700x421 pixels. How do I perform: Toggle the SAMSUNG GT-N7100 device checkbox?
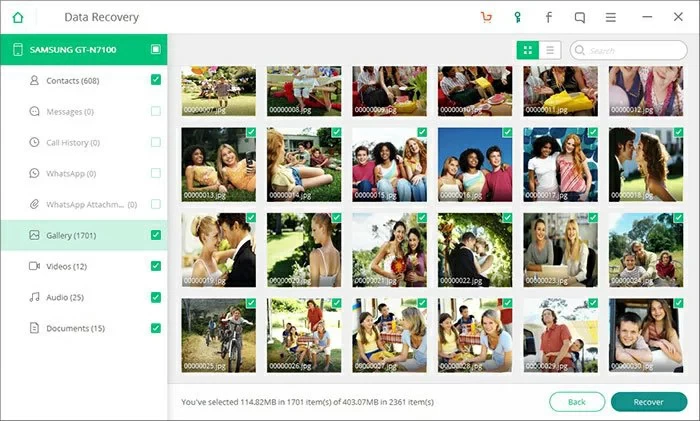pos(155,49)
